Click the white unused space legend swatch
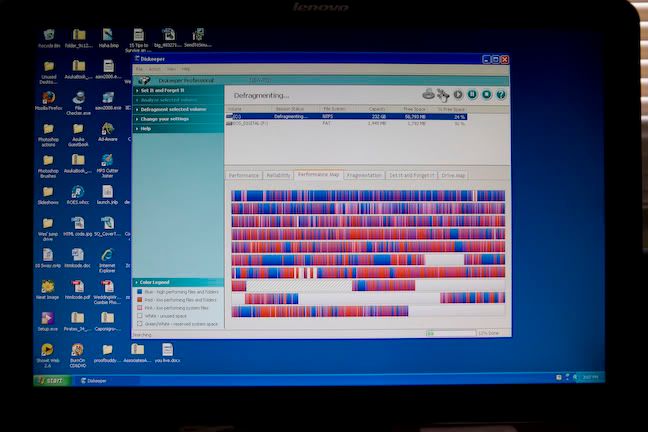Screen dimensions: 648x432 (x=139, y=316)
